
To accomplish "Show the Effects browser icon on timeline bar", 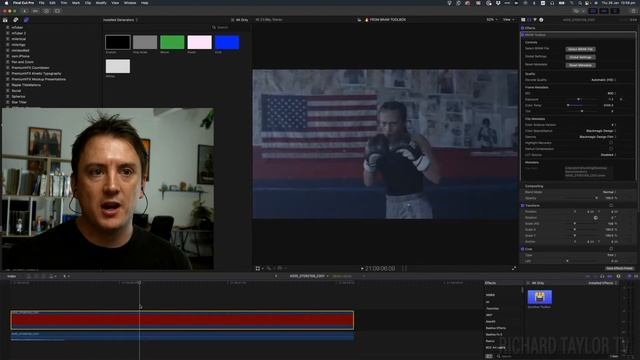I will point(629,276).
